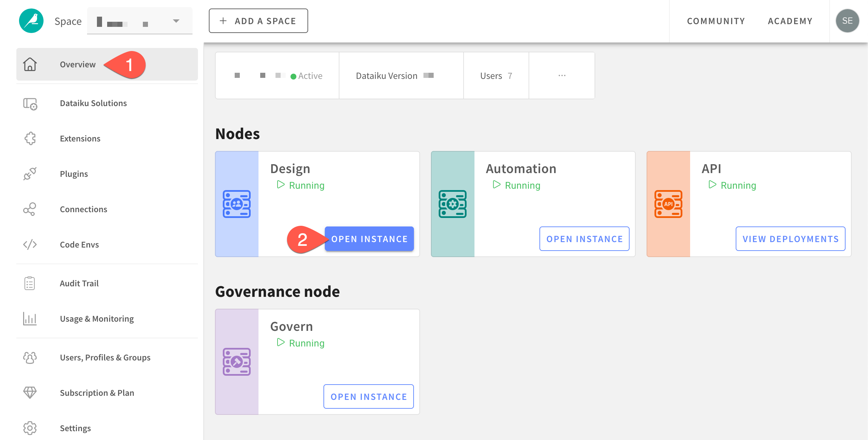Image resolution: width=868 pixels, height=440 pixels.
Task: Click the Active space status
Action: tap(306, 76)
